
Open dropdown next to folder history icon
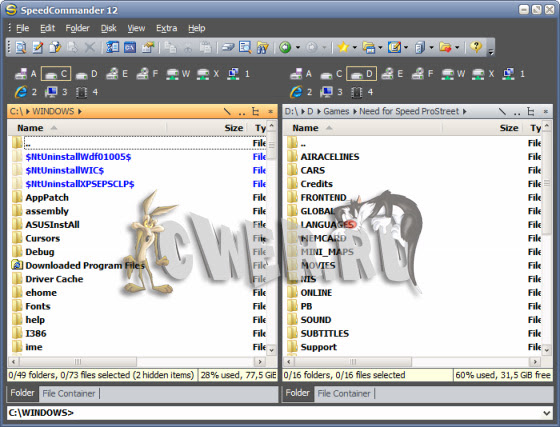(x=380, y=47)
